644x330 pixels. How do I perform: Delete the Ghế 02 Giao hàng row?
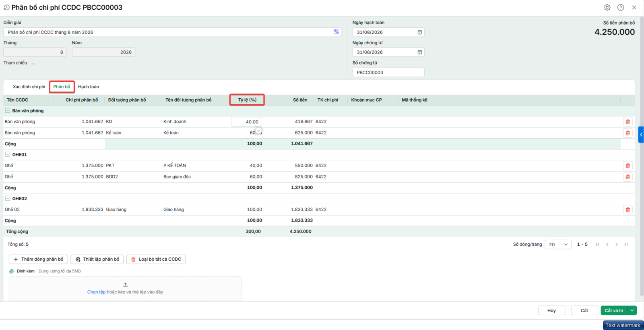(627, 210)
